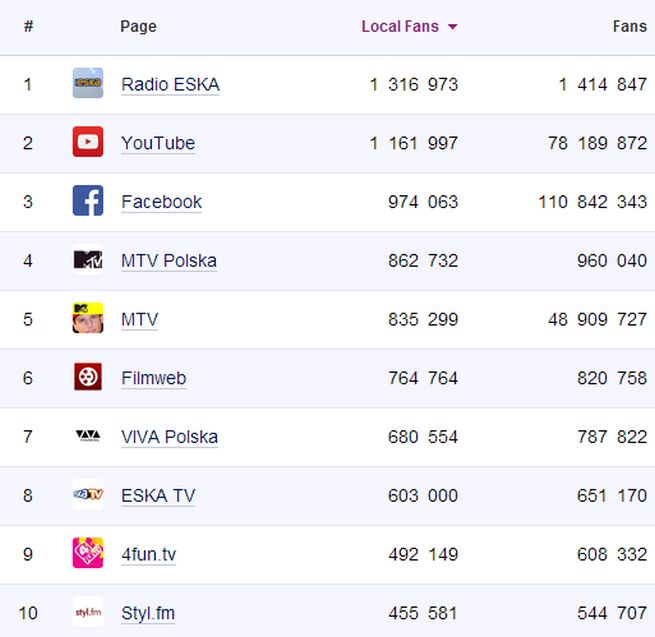This screenshot has width=655, height=637.
Task: Sort table by Local Fans header
Action: [x=399, y=27]
